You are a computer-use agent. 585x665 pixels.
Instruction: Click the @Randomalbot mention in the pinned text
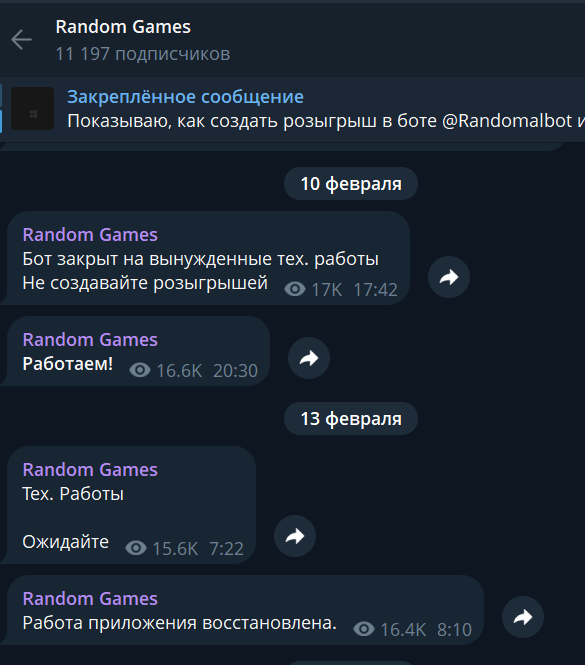507,121
